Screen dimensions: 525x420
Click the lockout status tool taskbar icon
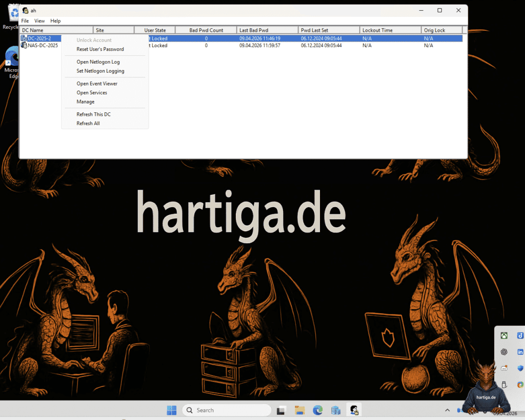354,410
